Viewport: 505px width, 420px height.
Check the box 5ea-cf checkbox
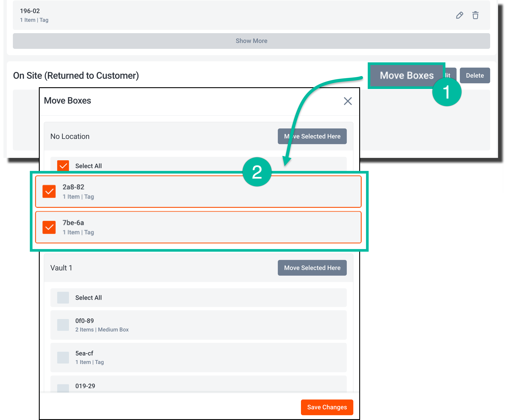(63, 358)
